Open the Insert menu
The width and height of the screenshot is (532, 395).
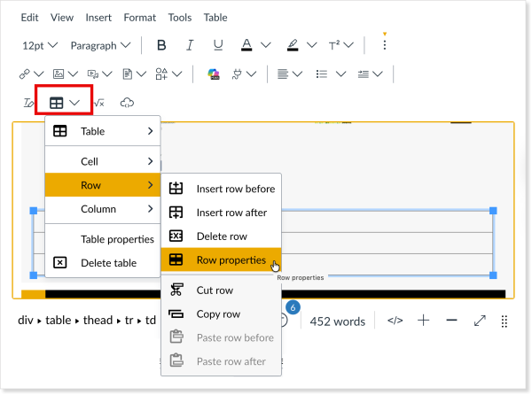[98, 18]
